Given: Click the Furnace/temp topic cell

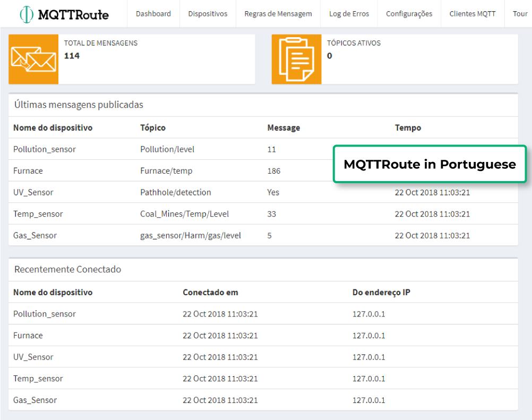Looking at the screenshot, I should click(166, 170).
